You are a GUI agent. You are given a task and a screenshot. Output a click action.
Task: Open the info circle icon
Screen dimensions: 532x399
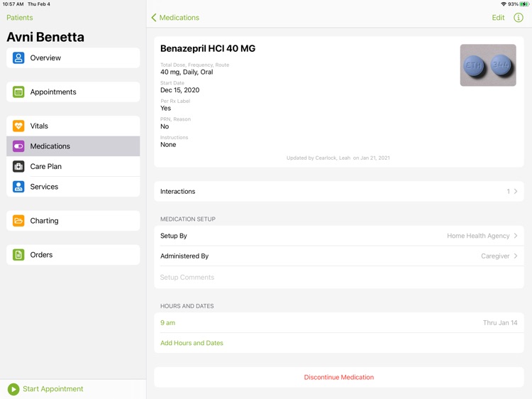[x=518, y=17]
